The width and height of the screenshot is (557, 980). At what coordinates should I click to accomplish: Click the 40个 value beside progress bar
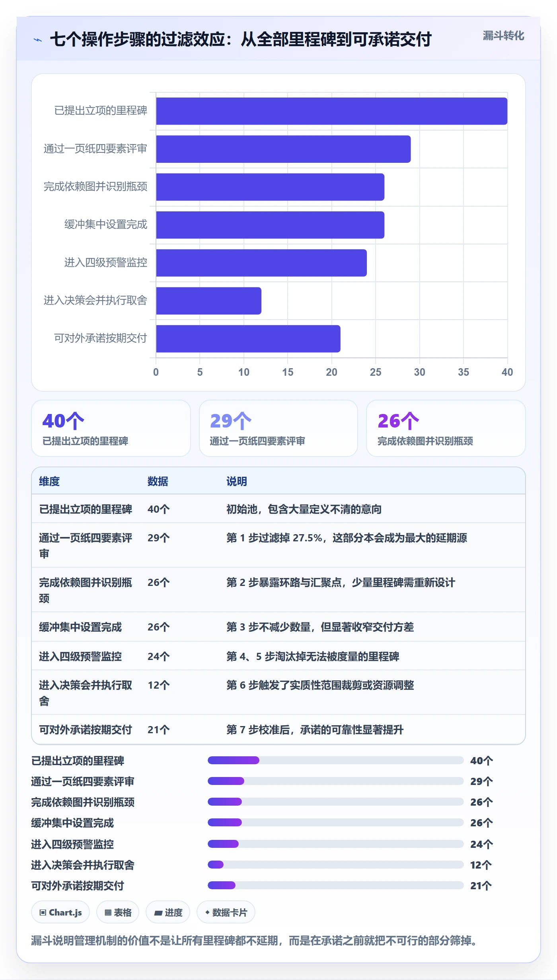click(481, 761)
